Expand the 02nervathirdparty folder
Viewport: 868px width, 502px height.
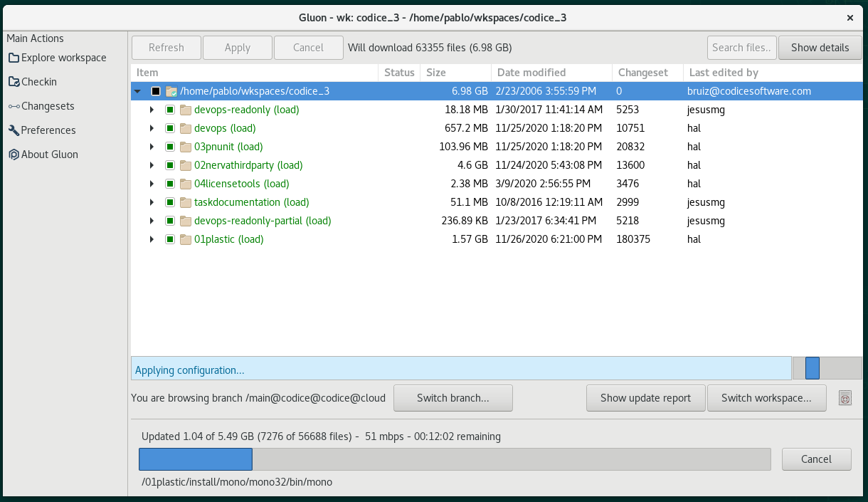[152, 165]
